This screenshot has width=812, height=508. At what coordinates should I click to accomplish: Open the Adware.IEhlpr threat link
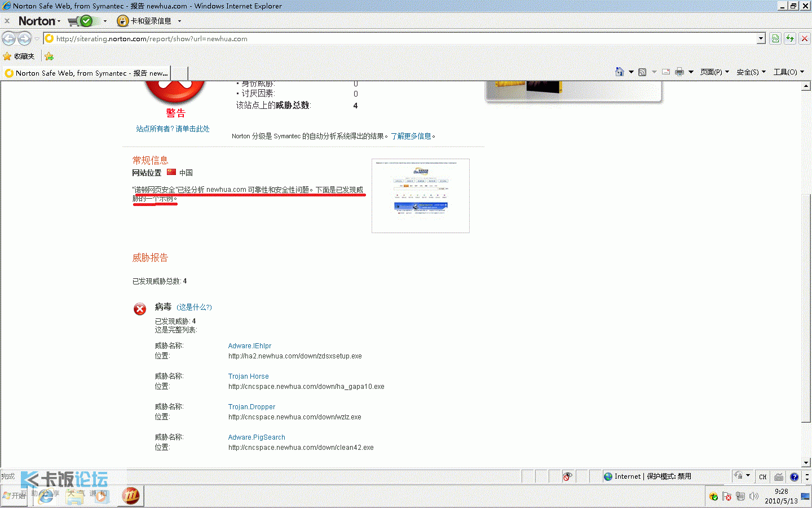[250, 346]
